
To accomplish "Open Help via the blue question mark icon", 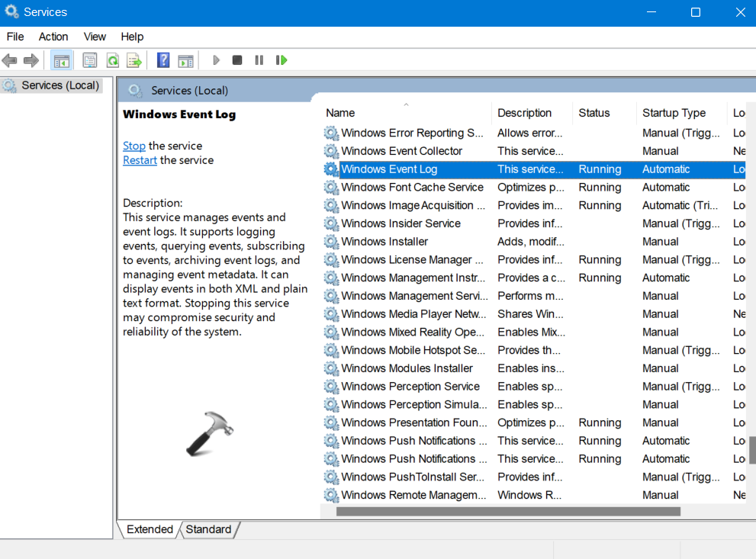I will [x=163, y=60].
